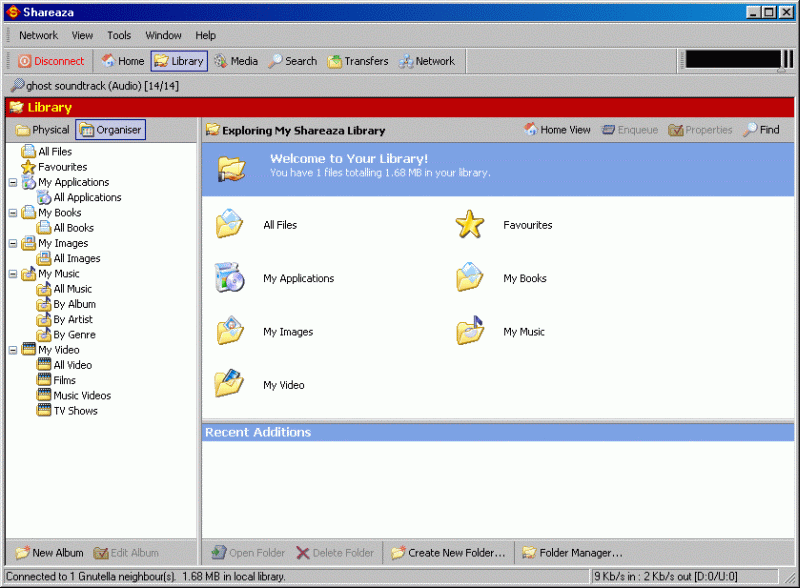Click Create New Folder button
The width and height of the screenshot is (800, 588).
click(x=448, y=553)
